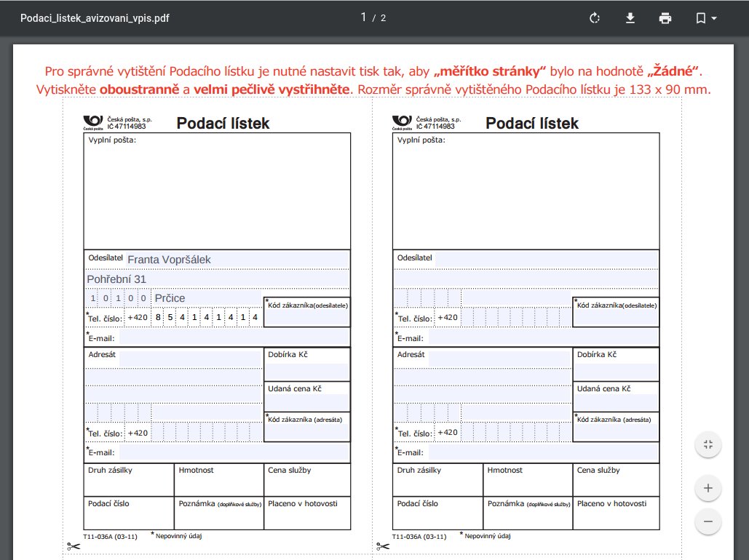Image resolution: width=749 pixels, height=560 pixels.
Task: Rotate the PDF document clockwise
Action: point(595,18)
